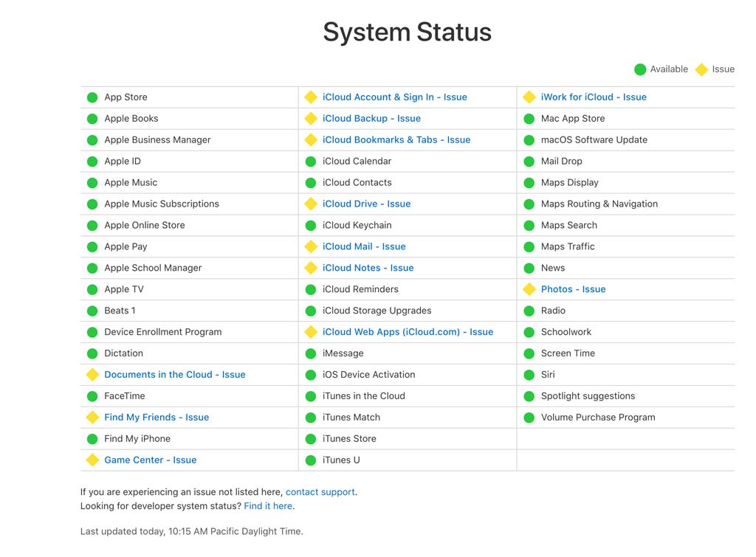Open Documents in the Cloud issue link
Viewport: 756px width, 557px height.
coord(174,375)
